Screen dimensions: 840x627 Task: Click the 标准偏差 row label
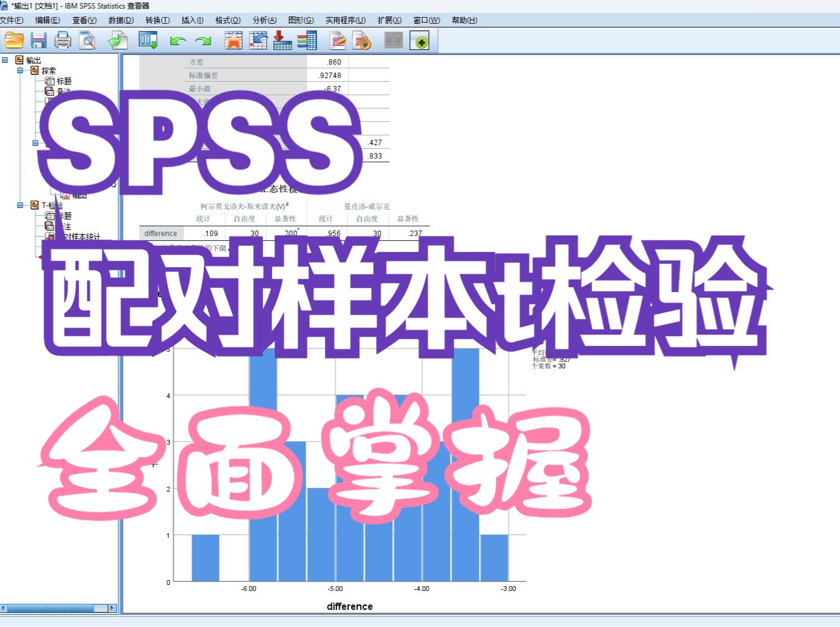pos(203,76)
